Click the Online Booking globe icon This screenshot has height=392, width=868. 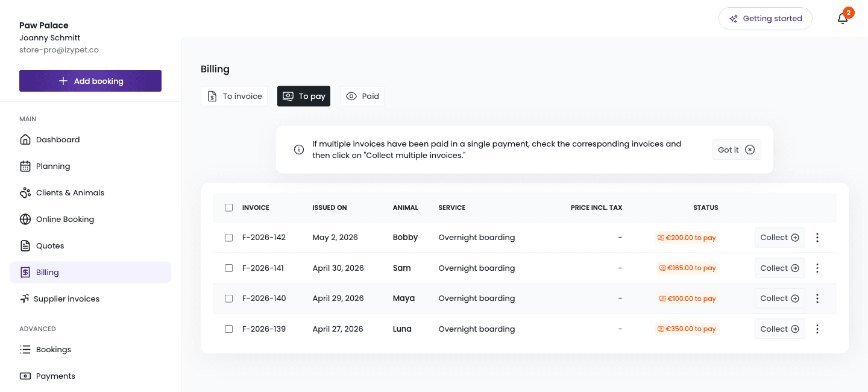[25, 220]
